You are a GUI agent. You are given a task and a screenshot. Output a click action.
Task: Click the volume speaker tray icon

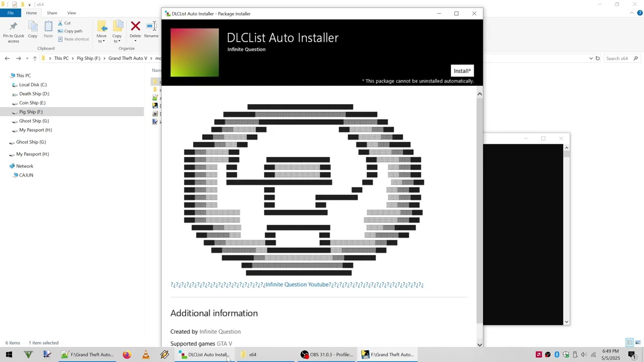[x=584, y=355]
